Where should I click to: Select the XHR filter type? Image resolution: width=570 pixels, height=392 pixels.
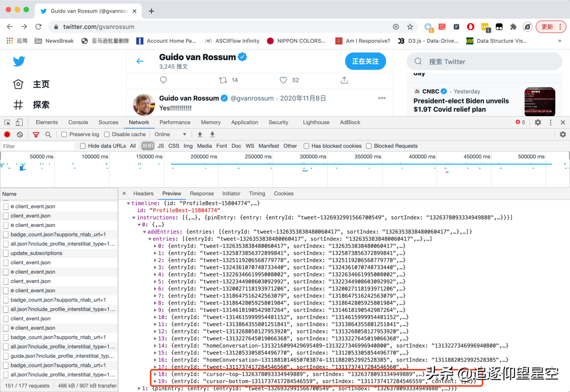(x=148, y=146)
